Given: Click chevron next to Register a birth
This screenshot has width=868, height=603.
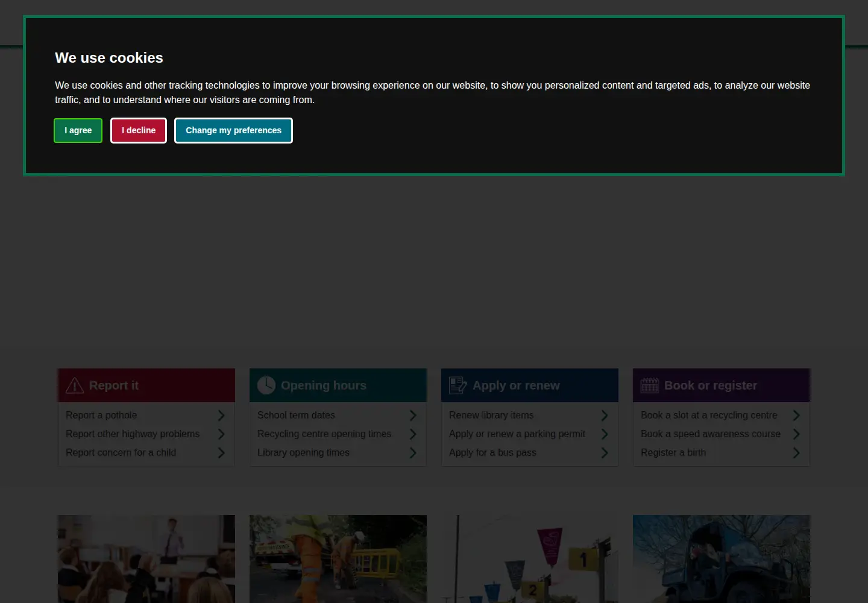Looking at the screenshot, I should (x=796, y=453).
